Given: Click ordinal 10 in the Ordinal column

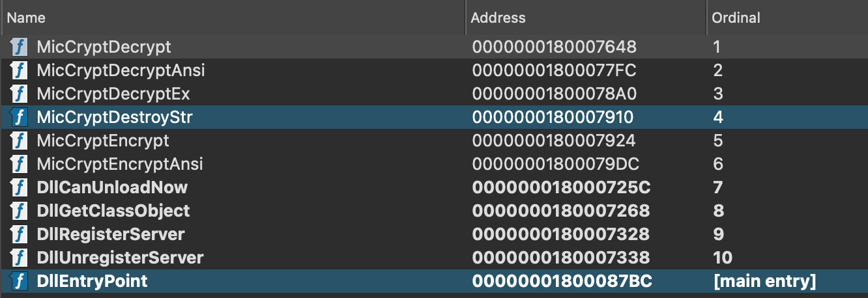Looking at the screenshot, I should point(723,258).
